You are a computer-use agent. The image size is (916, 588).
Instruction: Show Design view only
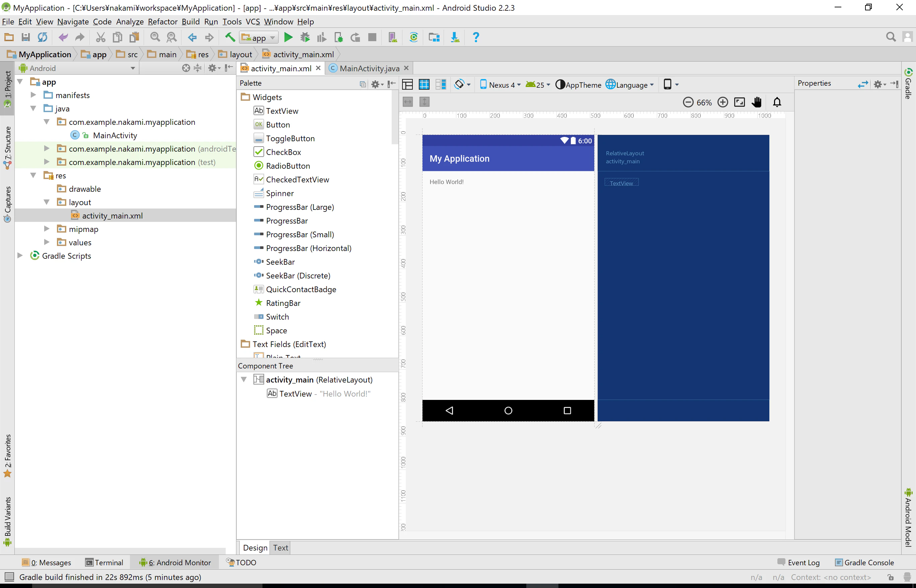coord(407,84)
